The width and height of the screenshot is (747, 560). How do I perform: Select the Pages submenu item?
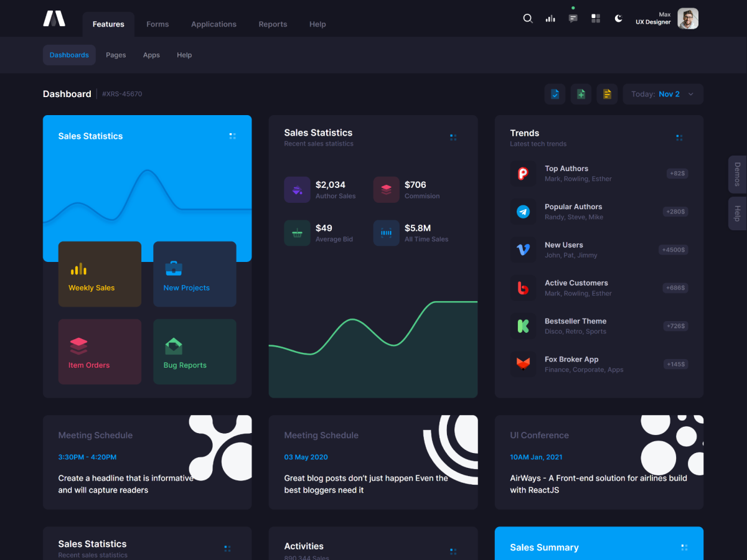click(116, 55)
